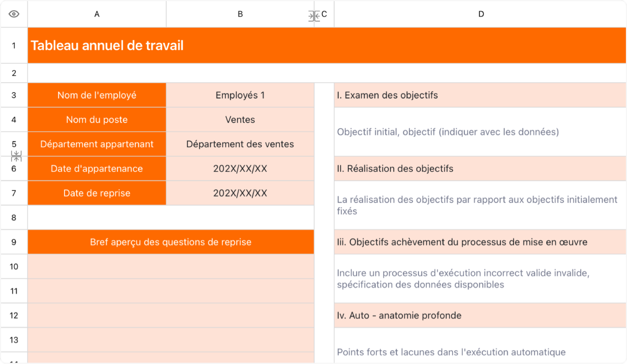
Task: Click empty pink cell in row 13
Action: tap(171, 340)
